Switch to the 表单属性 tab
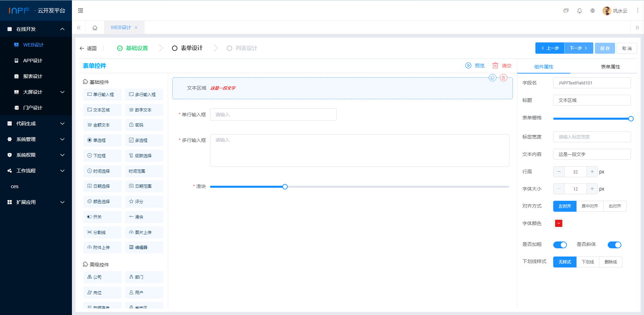 (x=610, y=67)
